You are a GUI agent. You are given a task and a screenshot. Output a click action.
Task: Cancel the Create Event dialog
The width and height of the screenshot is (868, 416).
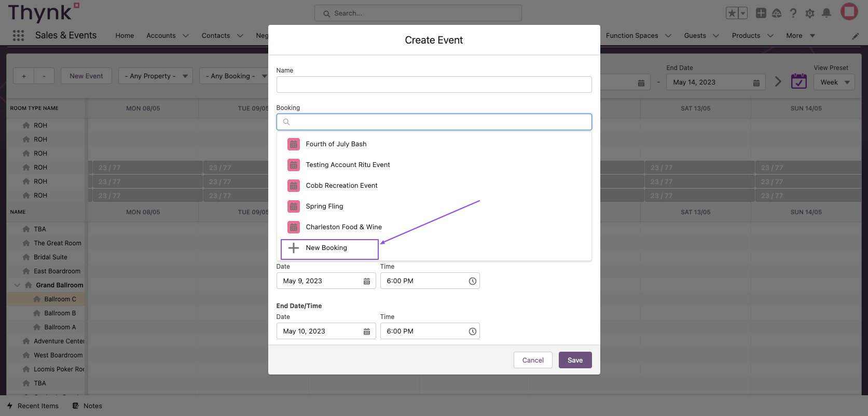pos(533,360)
